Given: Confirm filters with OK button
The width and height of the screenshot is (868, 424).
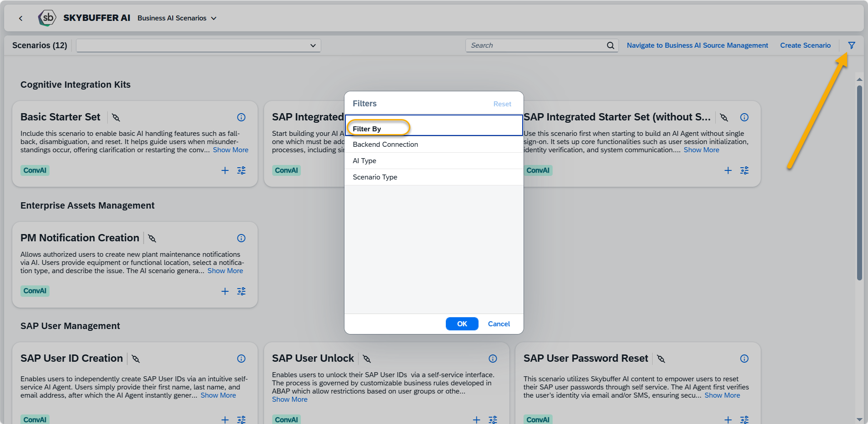Looking at the screenshot, I should tap(462, 324).
